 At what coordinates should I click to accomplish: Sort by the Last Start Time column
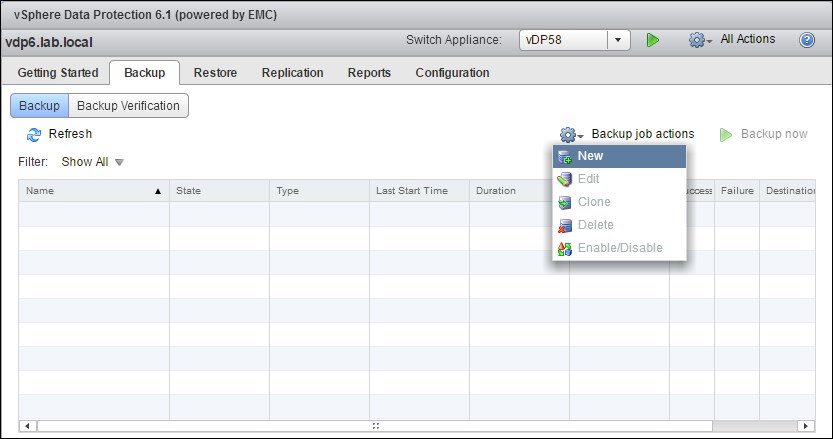(419, 191)
